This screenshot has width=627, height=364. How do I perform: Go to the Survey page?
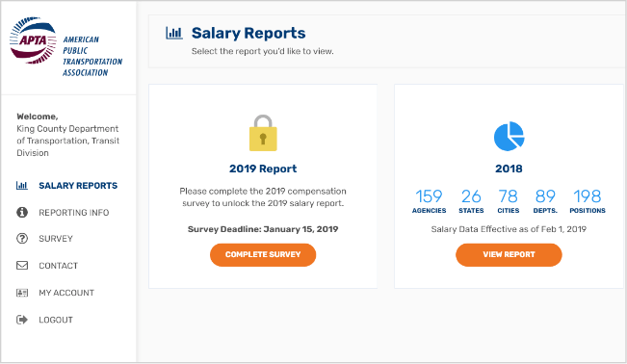[x=56, y=239]
